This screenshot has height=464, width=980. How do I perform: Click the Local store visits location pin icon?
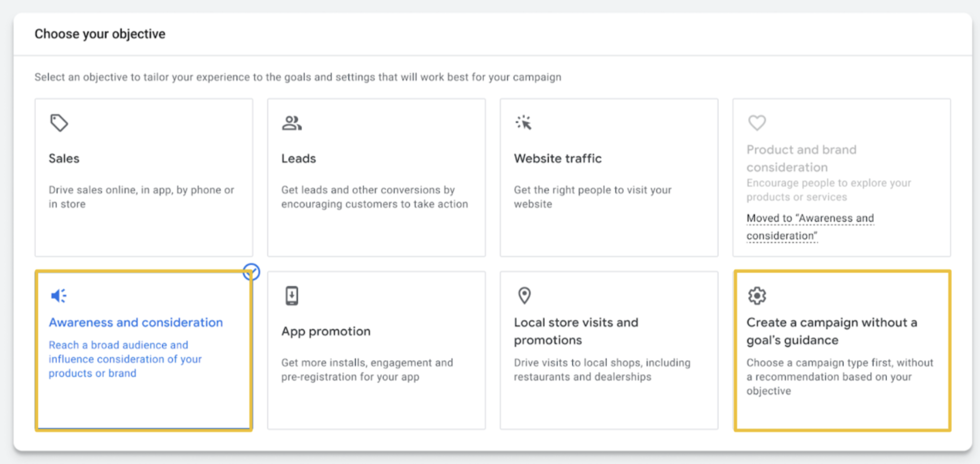coord(524,296)
